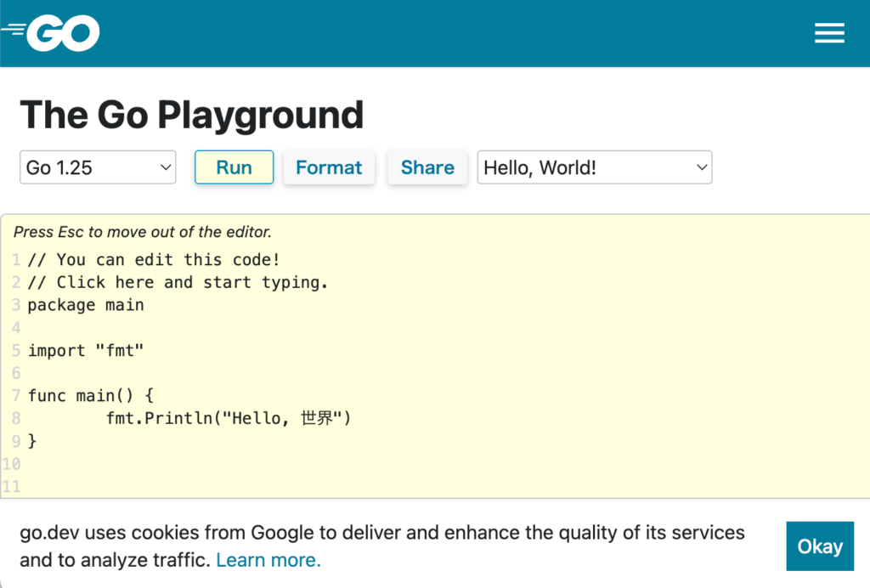Follow the Learn more link

tap(268, 560)
